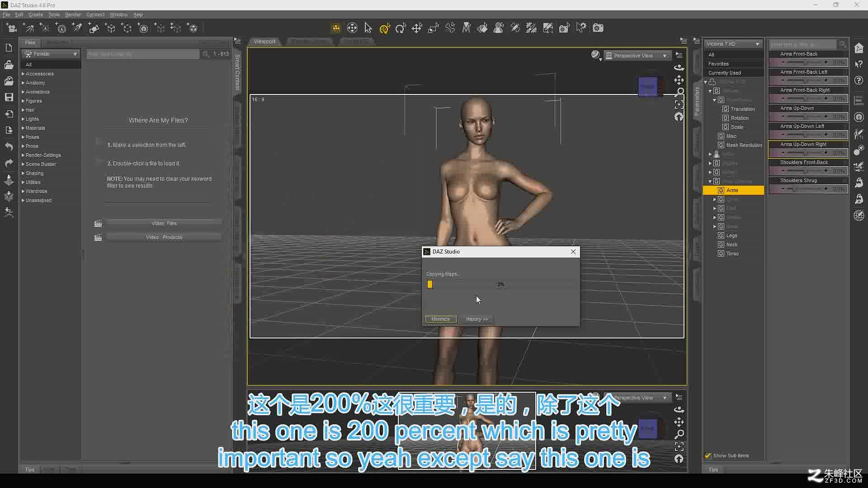The width and height of the screenshot is (868, 488).
Task: Select the Files tab in Smart Content
Action: tap(30, 42)
